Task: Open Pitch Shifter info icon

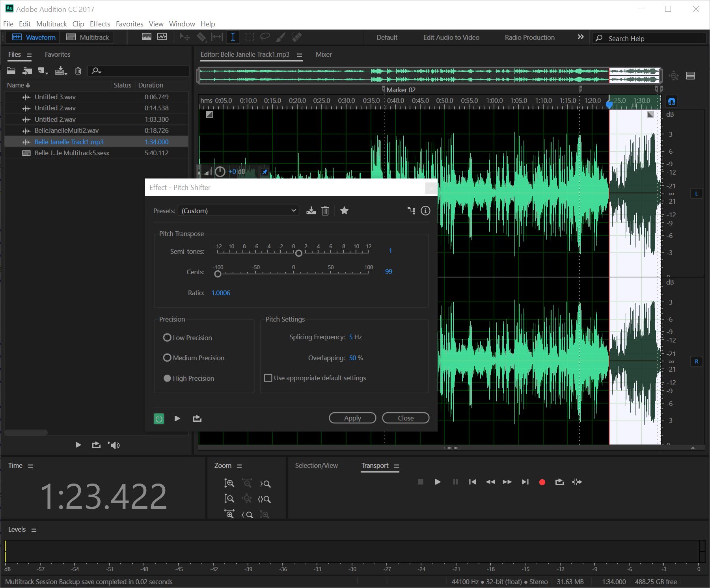Action: (x=425, y=211)
